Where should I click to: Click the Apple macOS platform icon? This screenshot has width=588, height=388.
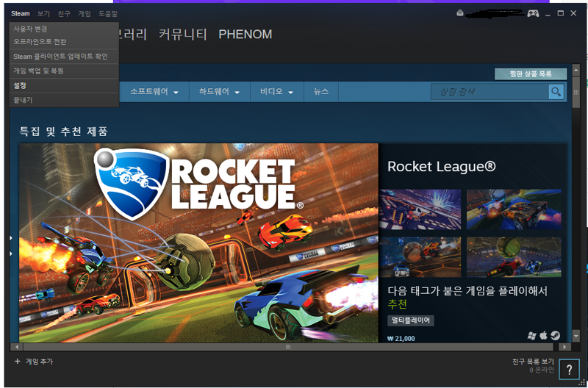[x=543, y=336]
